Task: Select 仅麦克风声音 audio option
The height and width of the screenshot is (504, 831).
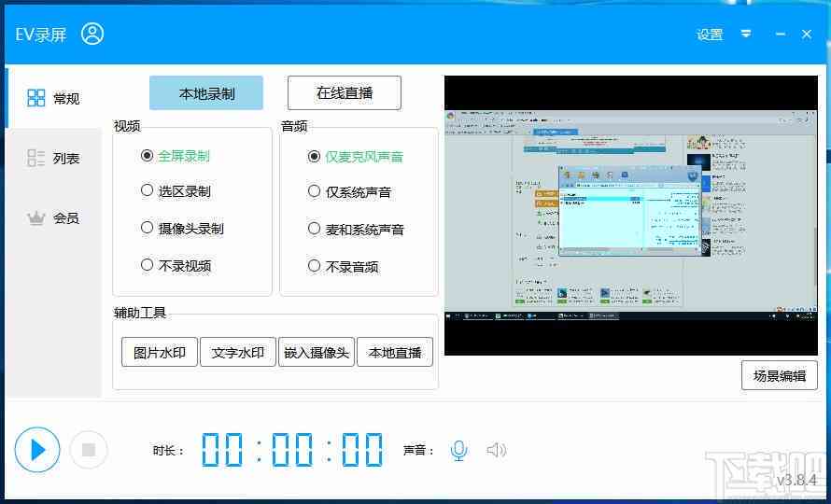Action: [356, 157]
